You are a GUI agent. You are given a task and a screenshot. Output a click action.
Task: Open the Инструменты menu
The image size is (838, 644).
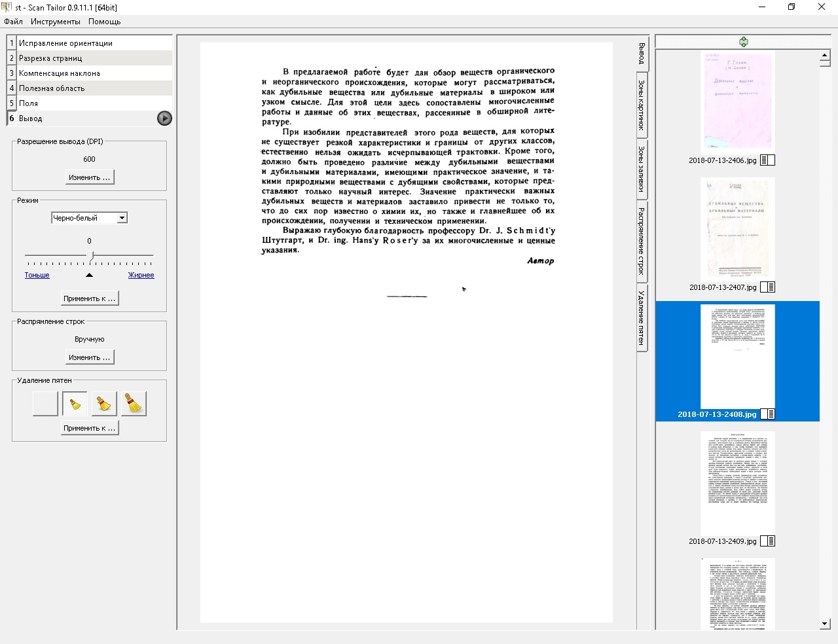[56, 22]
